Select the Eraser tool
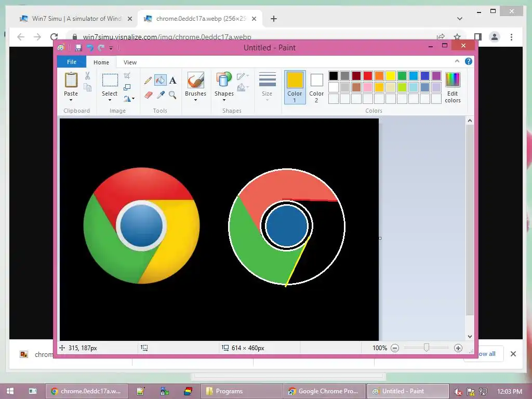This screenshot has height=399, width=532. (148, 95)
